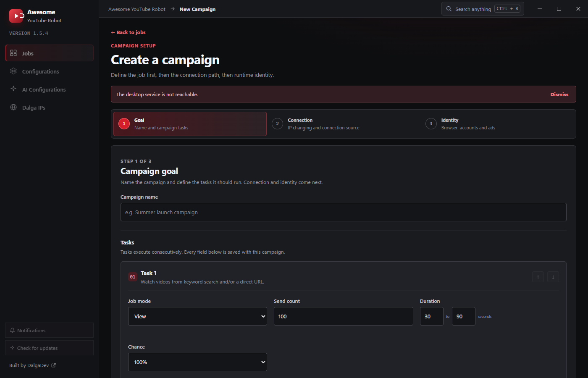This screenshot has width=588, height=378.
Task: Open the Built by DalgaDev link
Action: [x=32, y=365]
